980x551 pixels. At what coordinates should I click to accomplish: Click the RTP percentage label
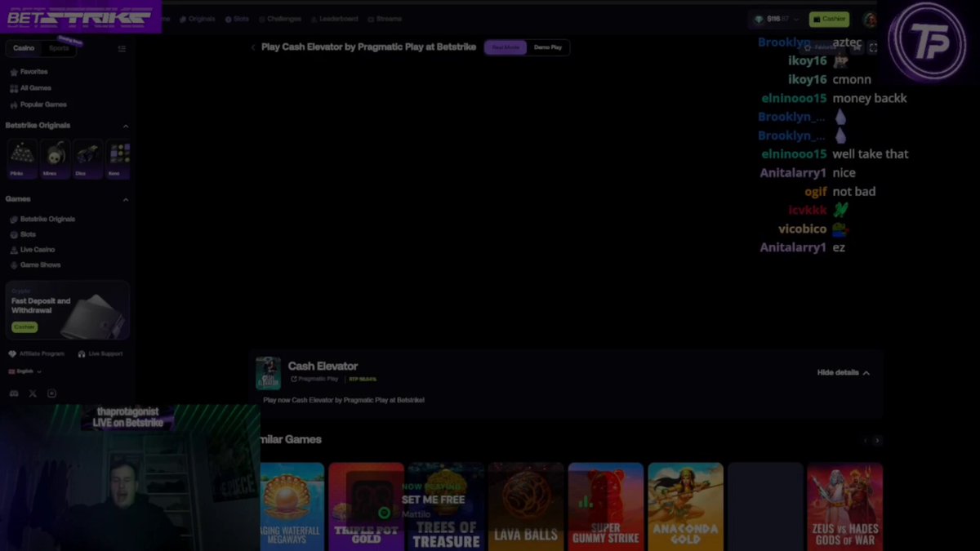click(363, 379)
